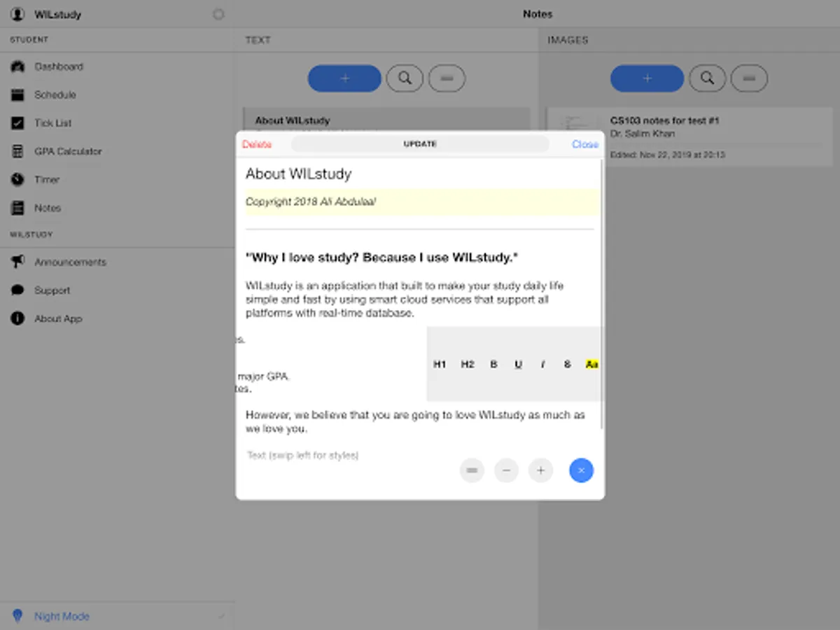The height and width of the screenshot is (630, 840).
Task: Click the minus button in the Text column
Action: (447, 78)
